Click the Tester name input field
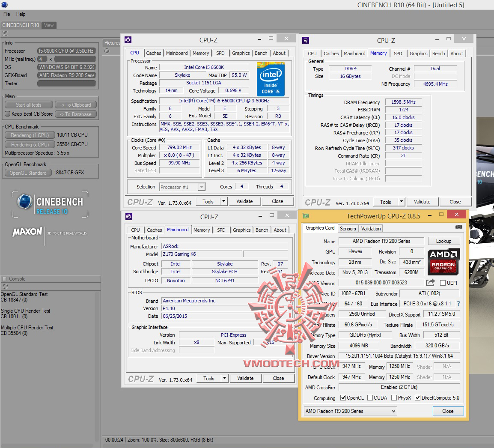 [x=66, y=83]
